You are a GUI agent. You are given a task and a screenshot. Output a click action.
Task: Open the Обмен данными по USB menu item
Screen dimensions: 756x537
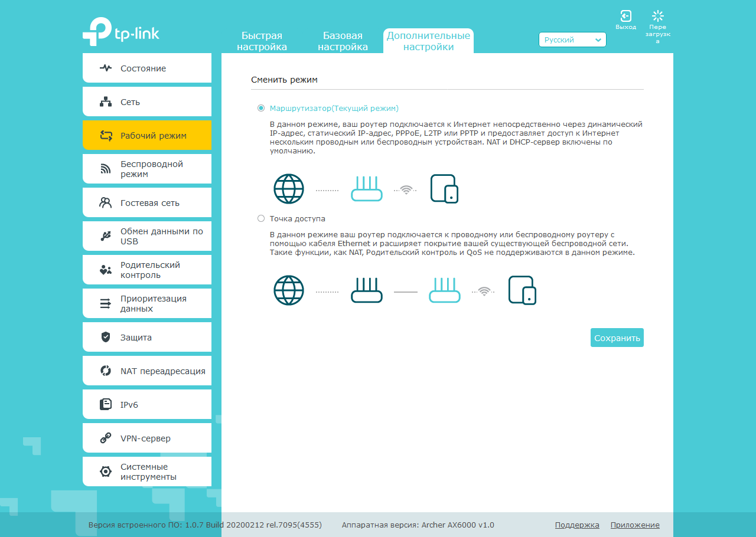[x=147, y=236]
